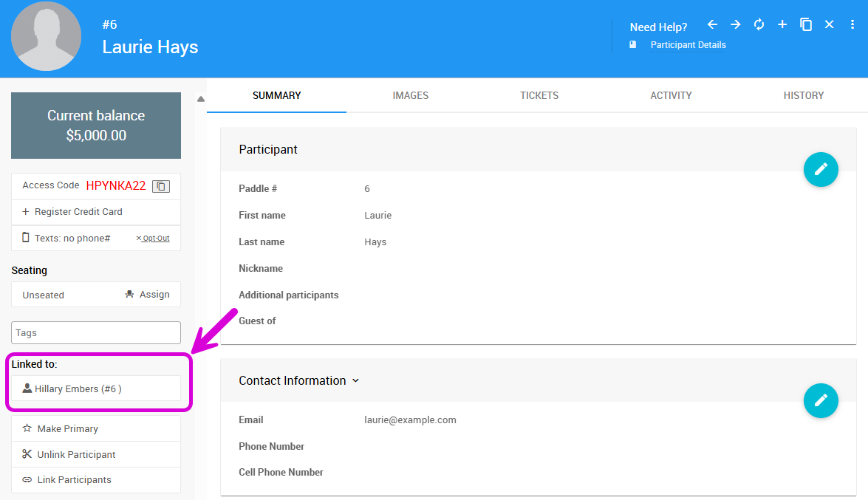Collapse the Contact Information section
The image size is (868, 500).
356,380
